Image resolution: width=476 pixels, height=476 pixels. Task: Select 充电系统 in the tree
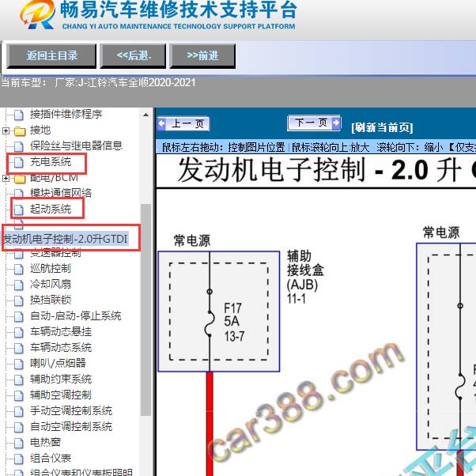[x=51, y=162]
